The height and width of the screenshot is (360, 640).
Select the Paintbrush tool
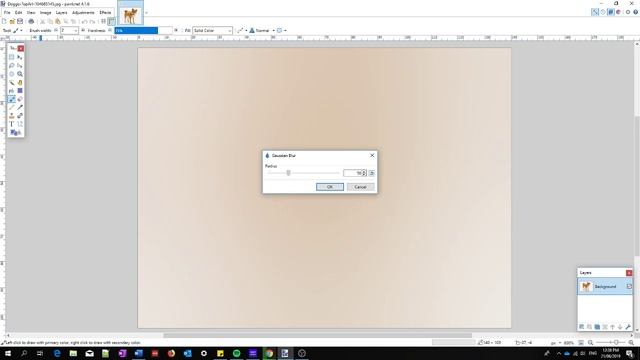[x=12, y=99]
